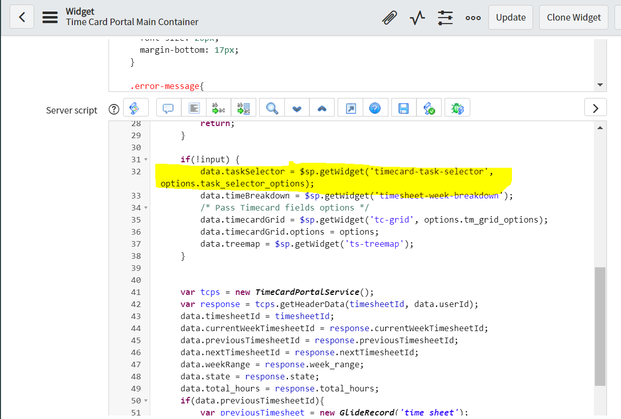
Task: Click data.state assignment on line 48
Action: click(250, 377)
